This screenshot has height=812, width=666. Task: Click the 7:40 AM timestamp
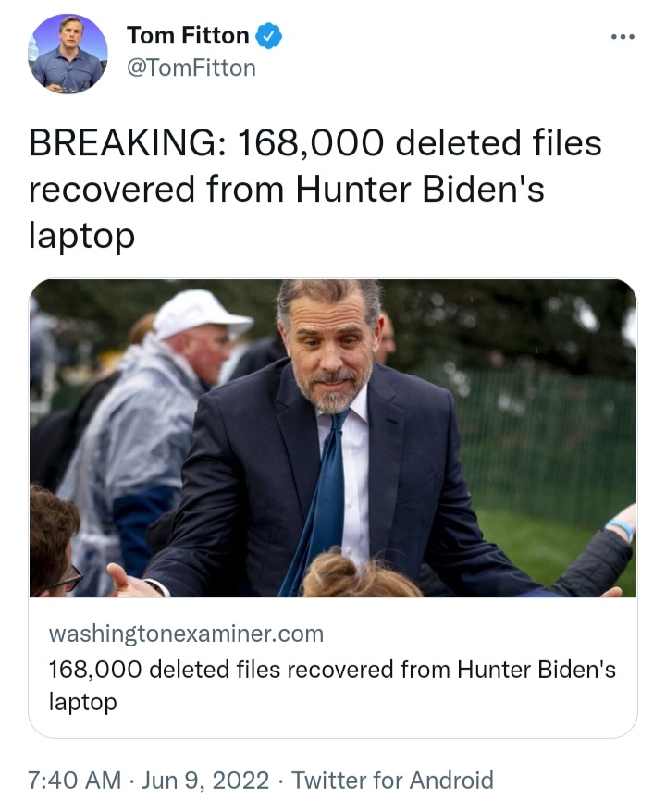pyautogui.click(x=75, y=781)
